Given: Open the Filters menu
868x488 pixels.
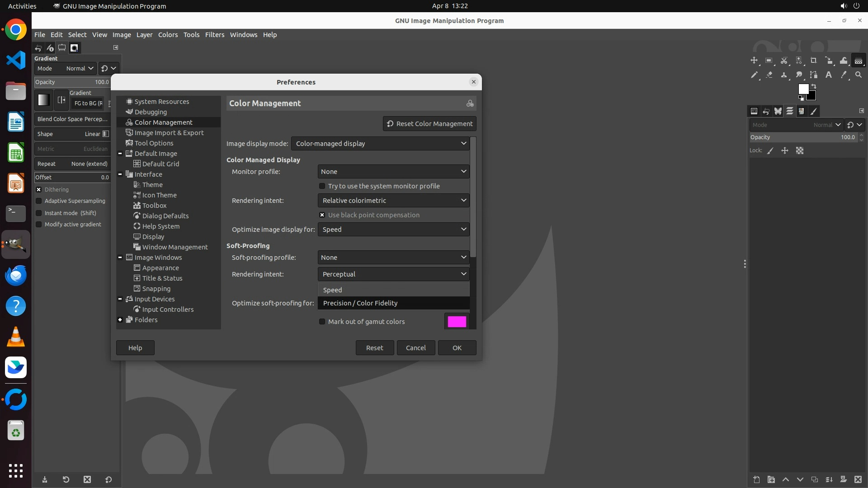Looking at the screenshot, I should [214, 35].
